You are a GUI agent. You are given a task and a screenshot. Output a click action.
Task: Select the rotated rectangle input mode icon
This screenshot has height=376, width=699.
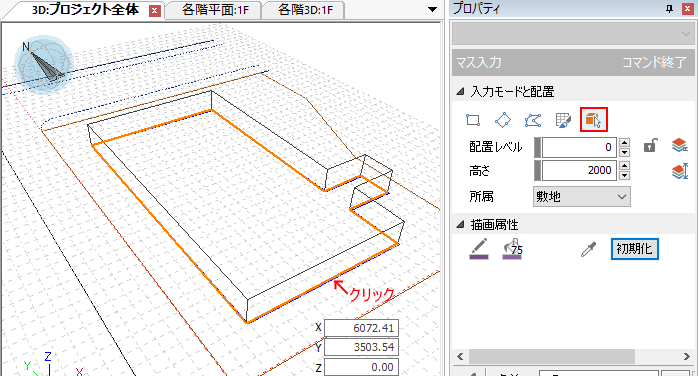[503, 120]
